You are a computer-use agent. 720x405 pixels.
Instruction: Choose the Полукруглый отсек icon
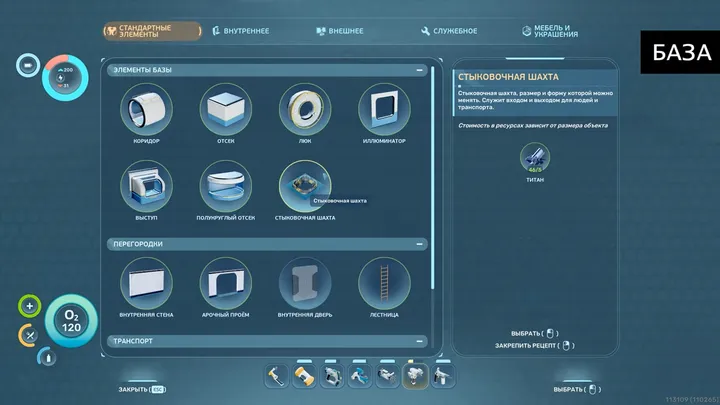click(225, 186)
